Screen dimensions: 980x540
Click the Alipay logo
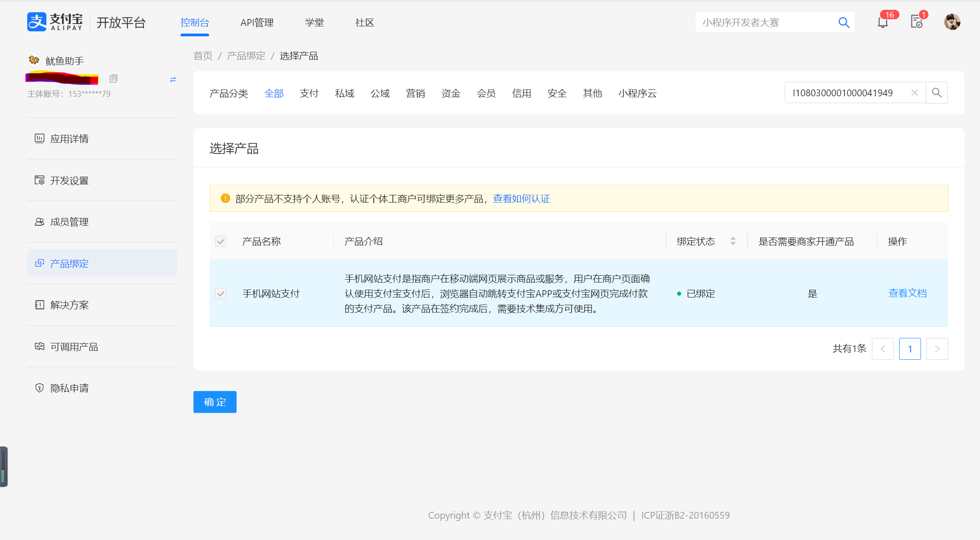pyautogui.click(x=55, y=22)
